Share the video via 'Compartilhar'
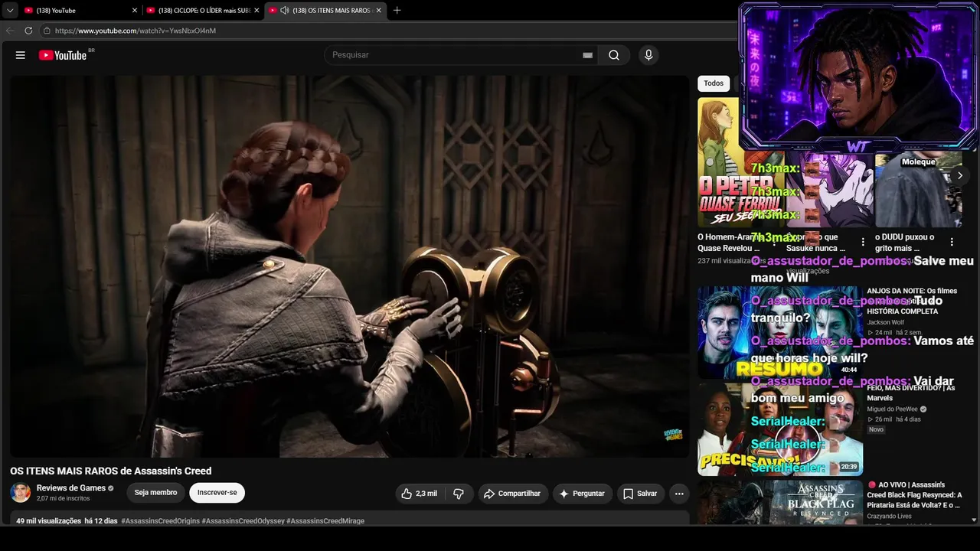Screen dimensions: 980x551 tap(513, 494)
